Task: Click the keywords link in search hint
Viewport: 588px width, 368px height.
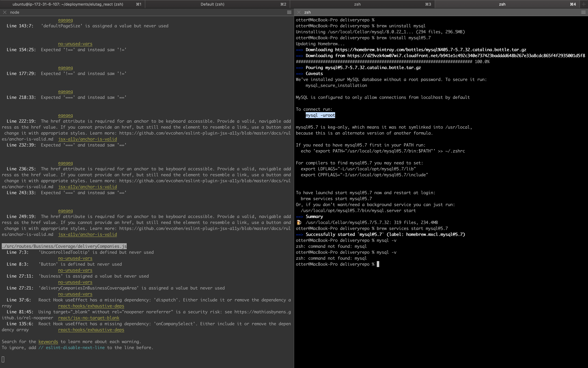Action: (48, 342)
